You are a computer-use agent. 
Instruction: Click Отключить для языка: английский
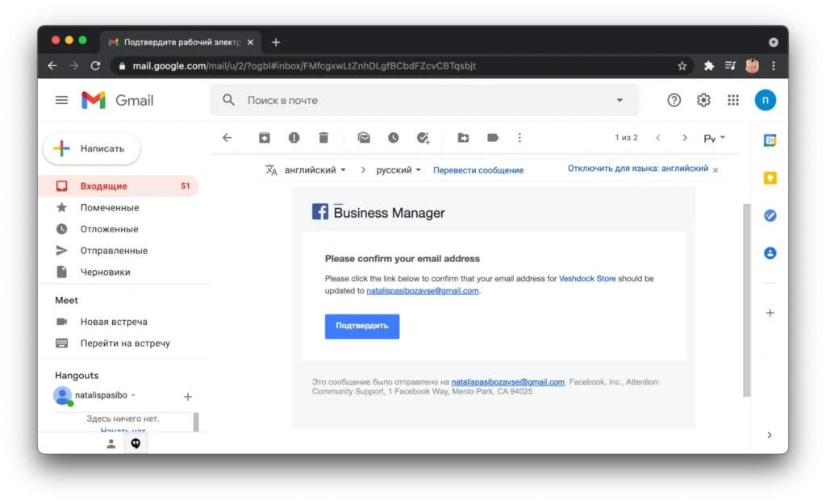[637, 169]
